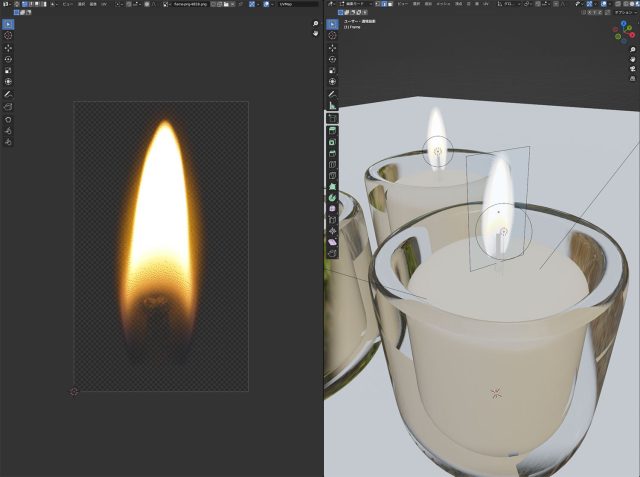This screenshot has height=477, width=640.
Task: Select the Scale tool in 3D viewport
Action: tap(332, 70)
